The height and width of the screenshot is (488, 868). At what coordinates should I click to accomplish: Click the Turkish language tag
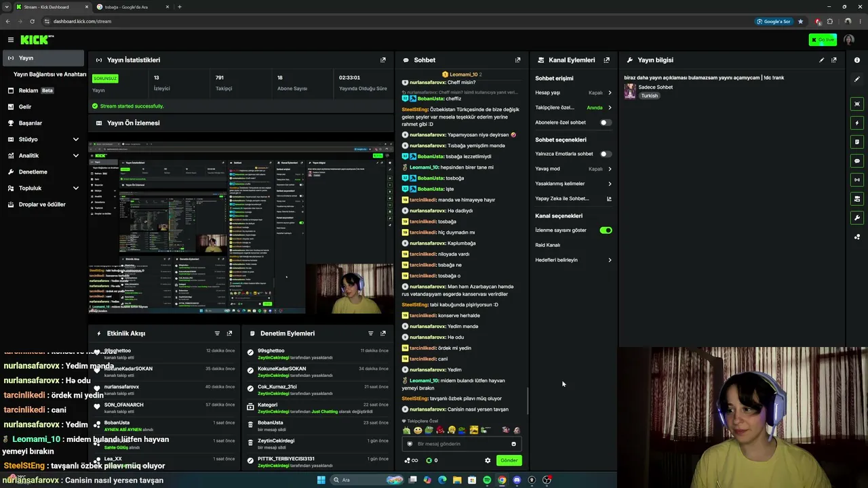coord(650,96)
